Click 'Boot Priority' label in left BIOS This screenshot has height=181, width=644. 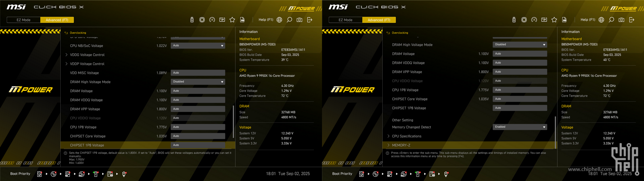[20, 174]
